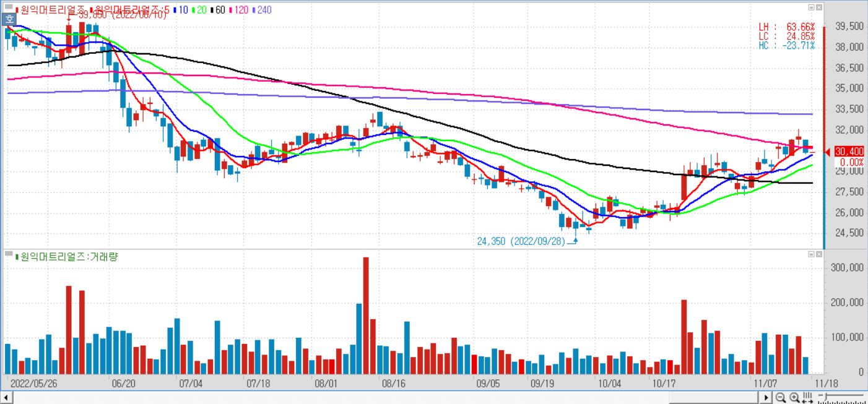Click the 08/01 date axis label

[x=326, y=384]
